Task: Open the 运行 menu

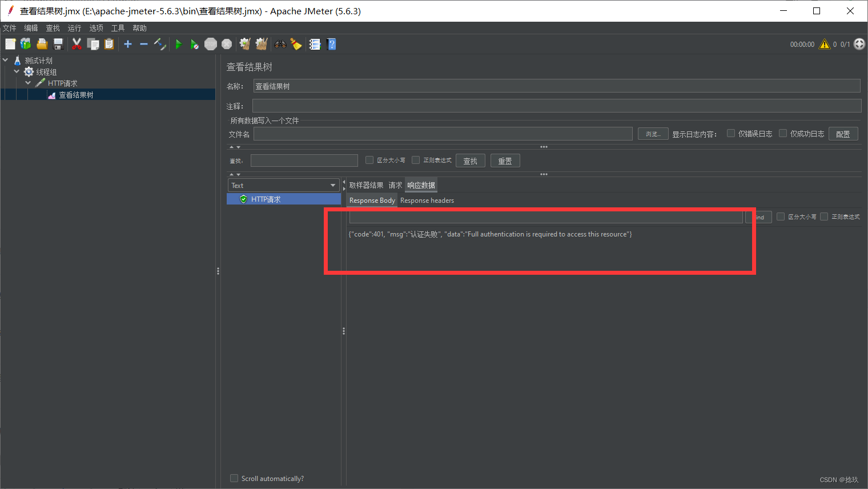Action: coord(74,28)
